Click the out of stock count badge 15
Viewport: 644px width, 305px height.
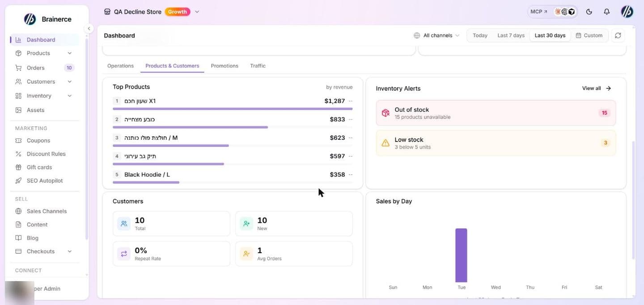[604, 113]
